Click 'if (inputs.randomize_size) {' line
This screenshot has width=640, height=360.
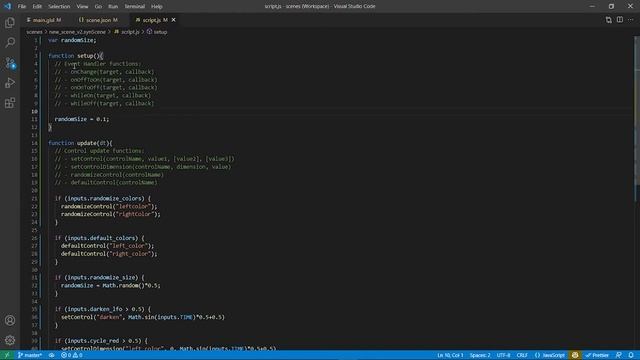pos(100,278)
